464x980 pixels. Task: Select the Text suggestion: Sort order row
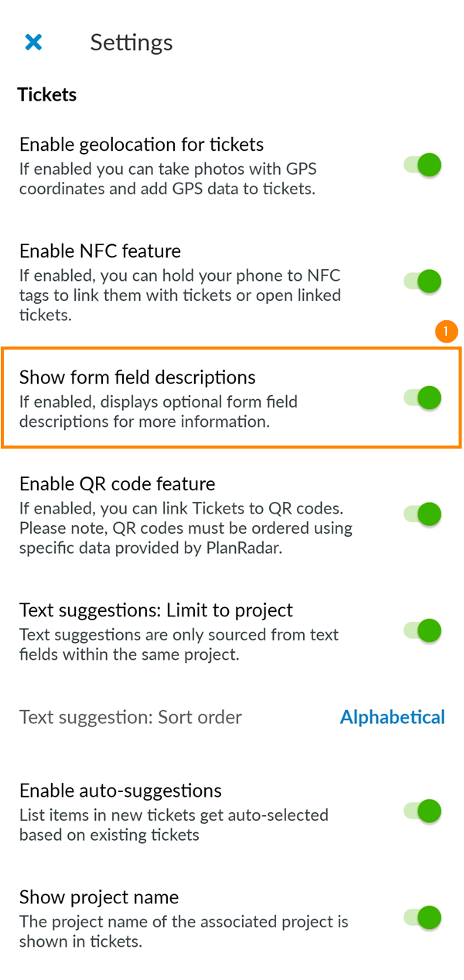(x=131, y=717)
